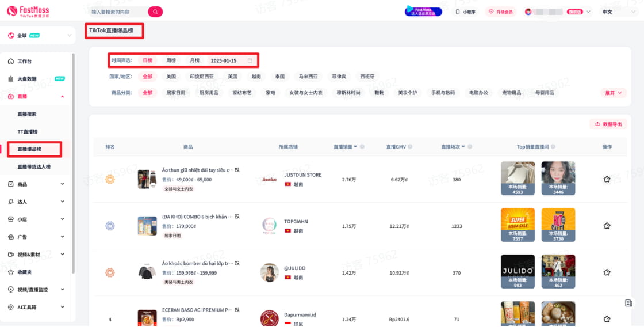Select the 周榜 weekly ranking option
The image size is (644, 334).
(171, 60)
